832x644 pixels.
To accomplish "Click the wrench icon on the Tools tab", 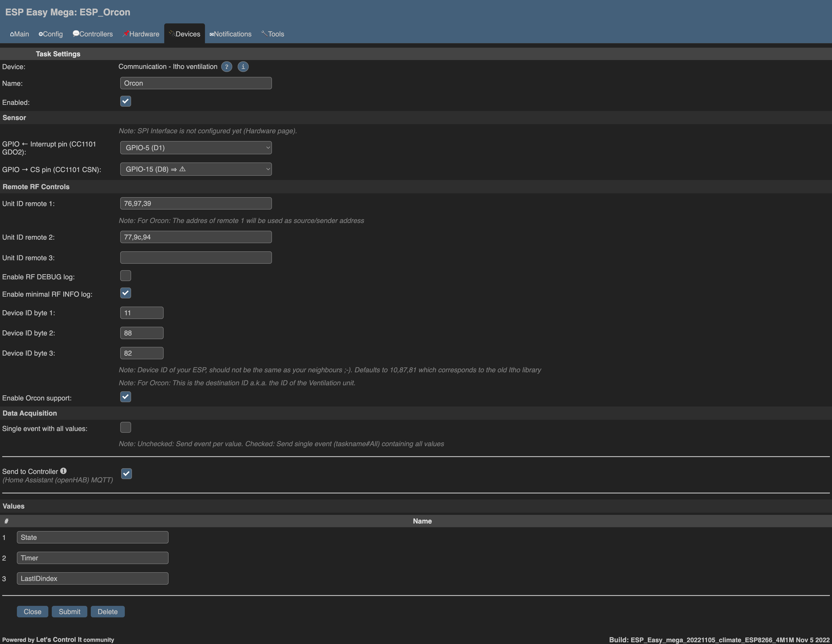I will pos(264,34).
